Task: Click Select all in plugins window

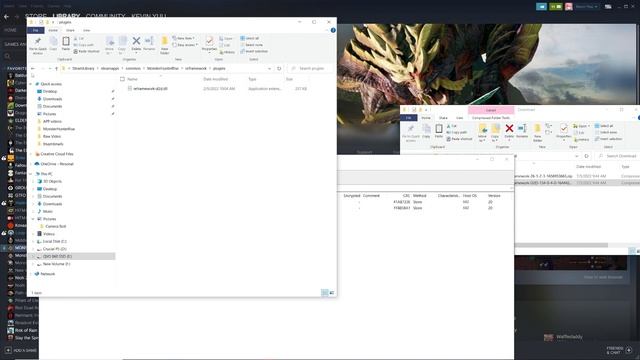Action: 250,38
